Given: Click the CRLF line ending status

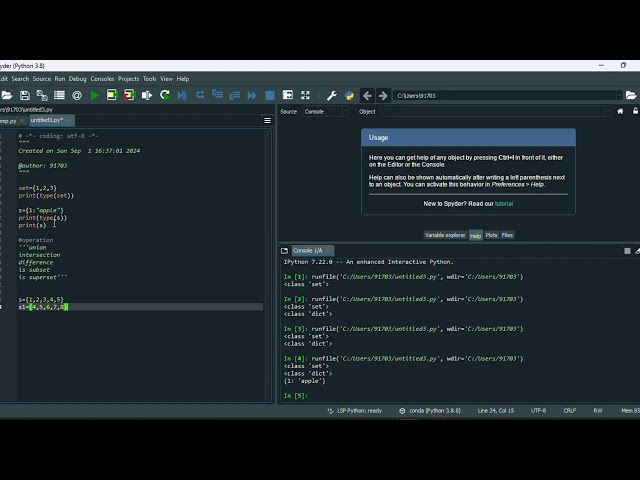Looking at the screenshot, I should 569,411.
